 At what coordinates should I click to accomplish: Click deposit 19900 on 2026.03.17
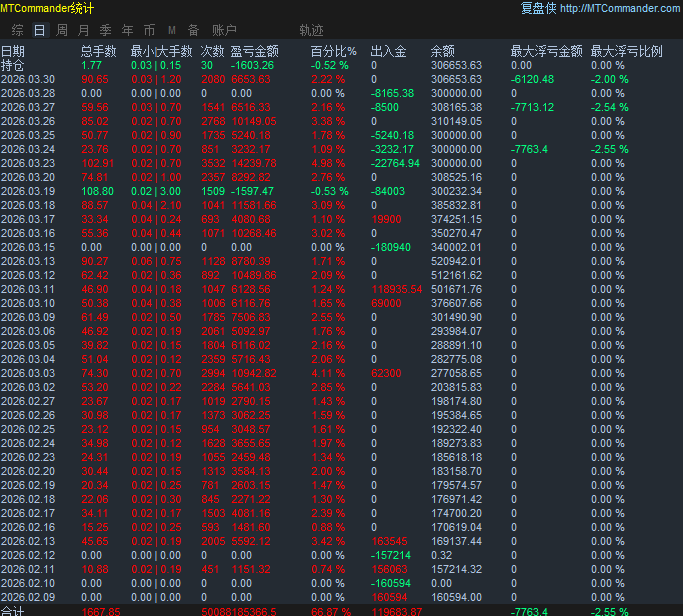[x=386, y=219]
